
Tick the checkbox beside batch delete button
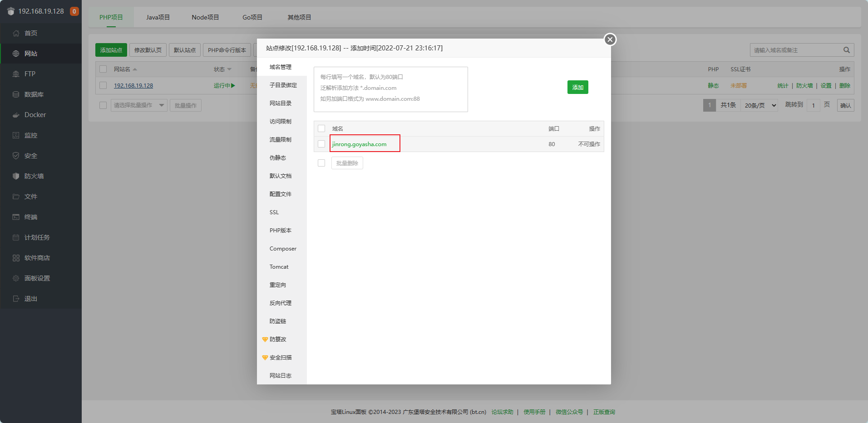pos(321,163)
